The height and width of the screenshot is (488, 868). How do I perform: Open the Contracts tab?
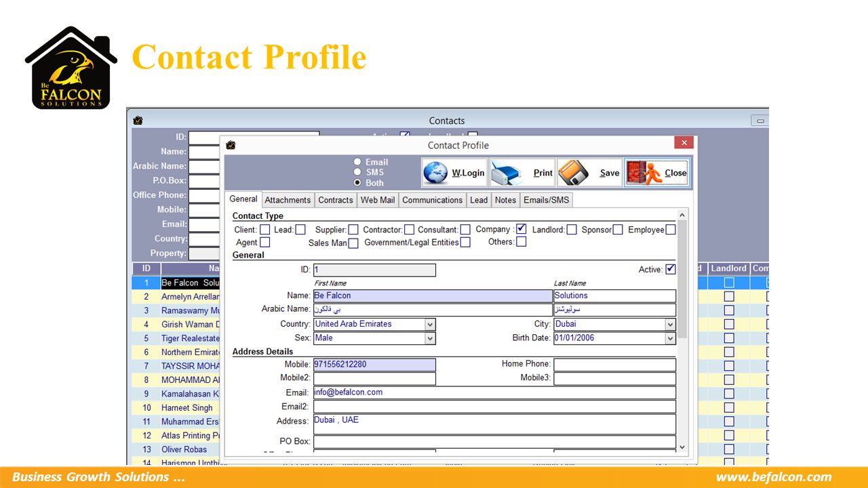(336, 200)
